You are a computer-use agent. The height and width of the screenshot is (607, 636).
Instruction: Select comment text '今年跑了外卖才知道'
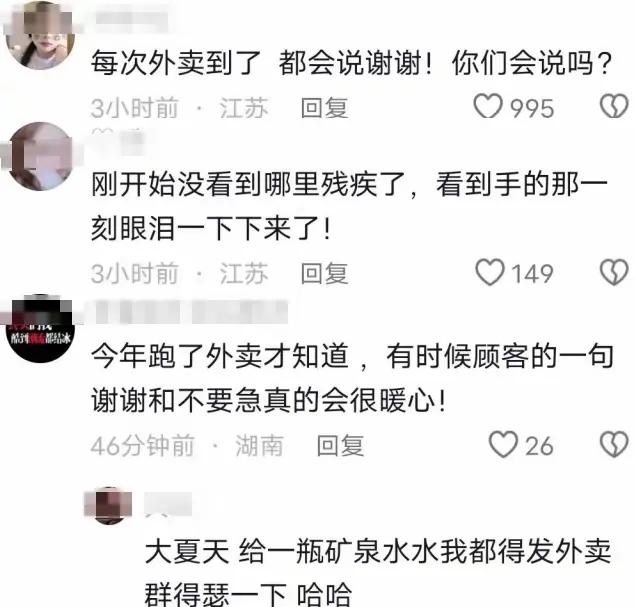pyautogui.click(x=219, y=356)
